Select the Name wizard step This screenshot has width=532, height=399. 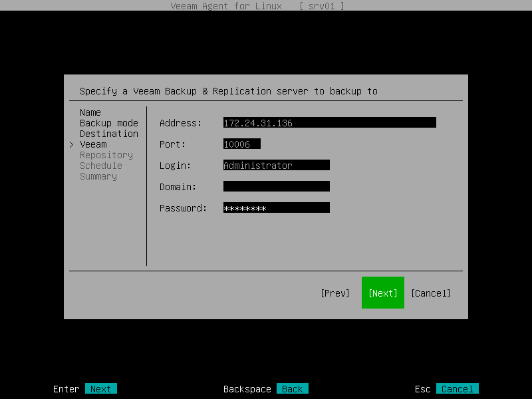[x=90, y=112]
